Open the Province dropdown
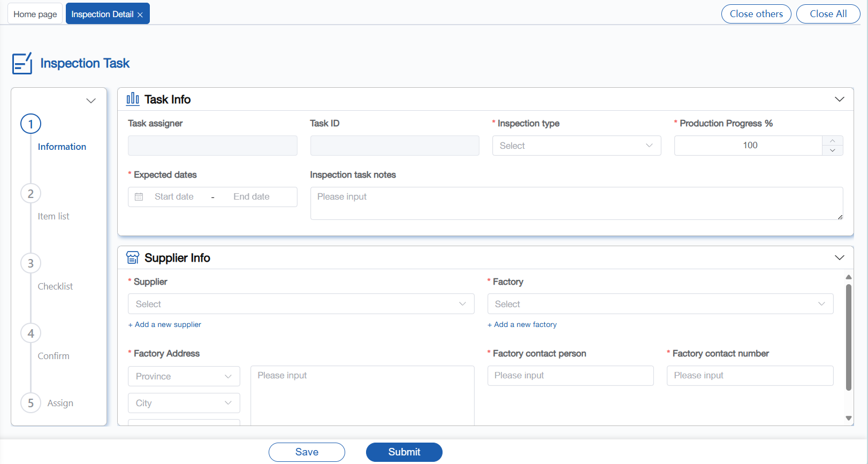 184,376
